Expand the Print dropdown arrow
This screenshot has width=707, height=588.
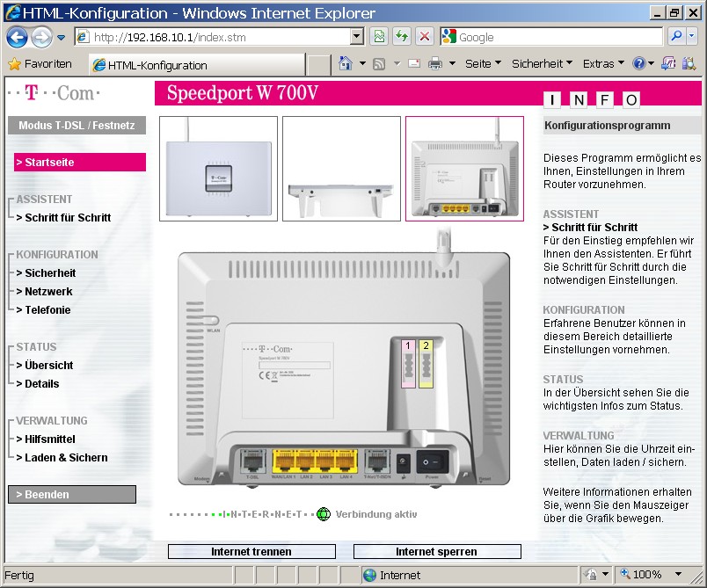point(452,63)
